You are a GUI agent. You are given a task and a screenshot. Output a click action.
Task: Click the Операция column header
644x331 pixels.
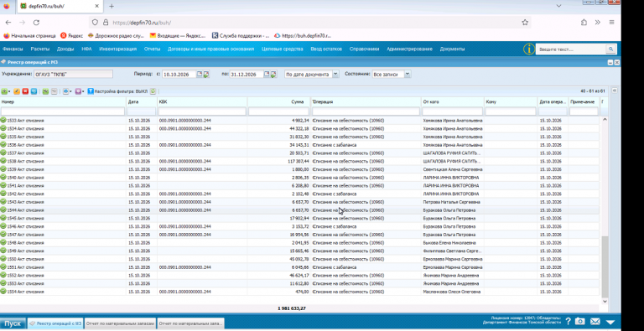[366, 101]
